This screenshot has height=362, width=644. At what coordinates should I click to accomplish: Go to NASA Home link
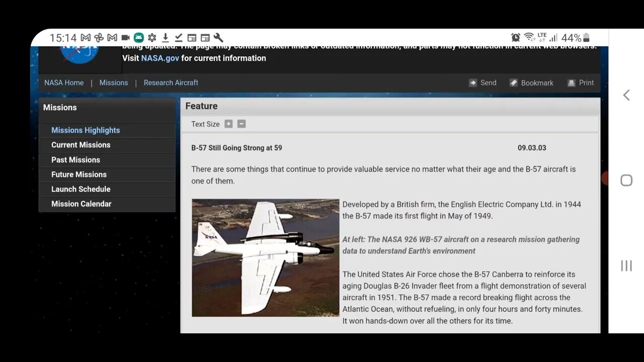tap(64, 83)
